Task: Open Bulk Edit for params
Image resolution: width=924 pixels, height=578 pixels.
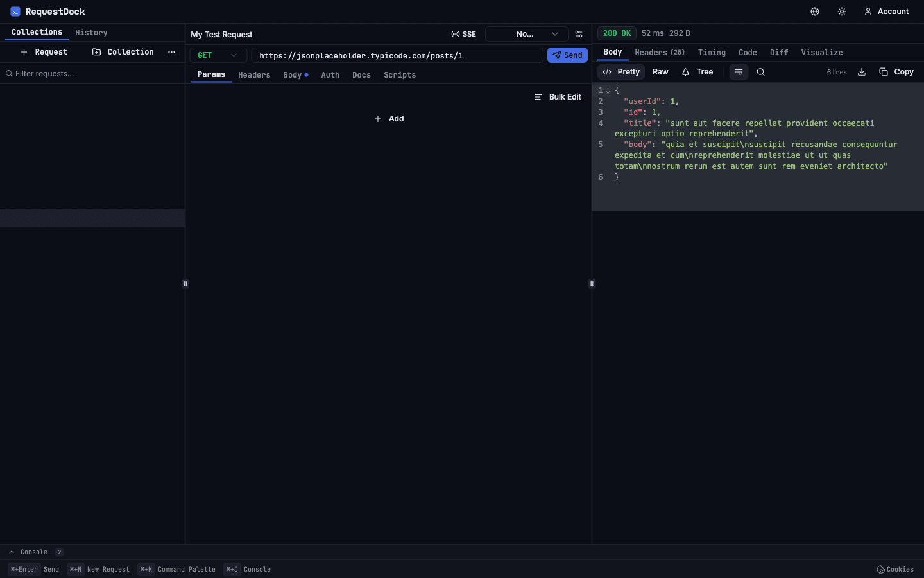Action: click(558, 96)
